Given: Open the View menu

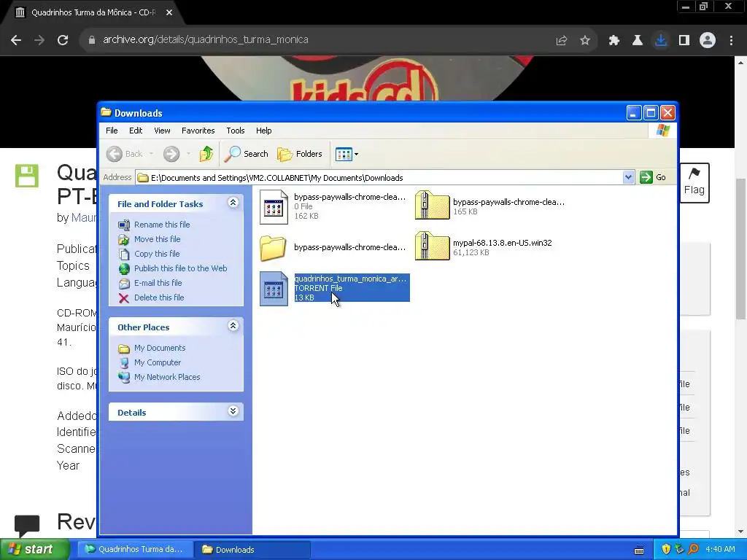Looking at the screenshot, I should 162,131.
